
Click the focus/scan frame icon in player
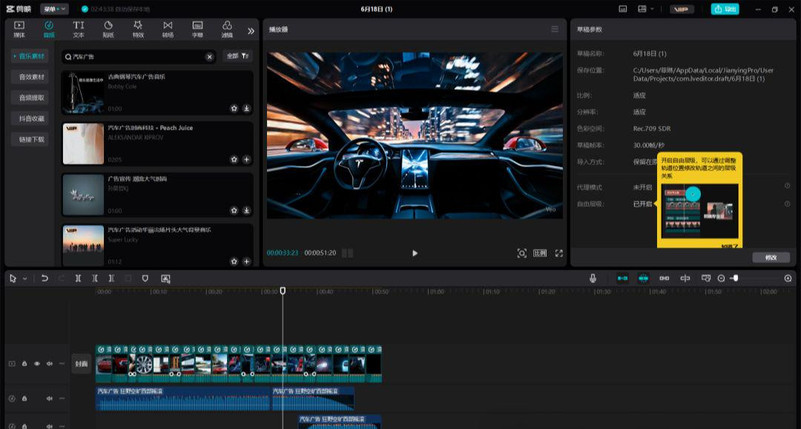[x=522, y=253]
